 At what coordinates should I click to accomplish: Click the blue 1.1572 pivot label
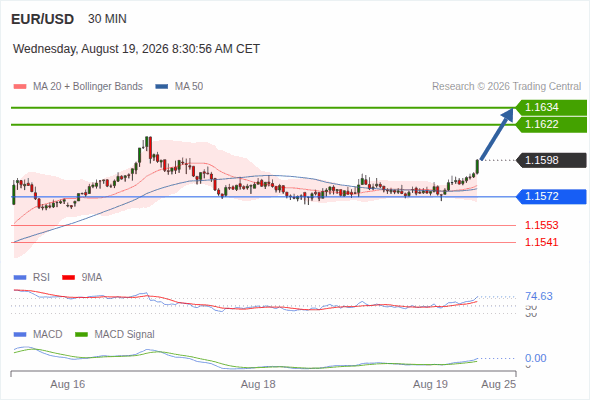551,196
